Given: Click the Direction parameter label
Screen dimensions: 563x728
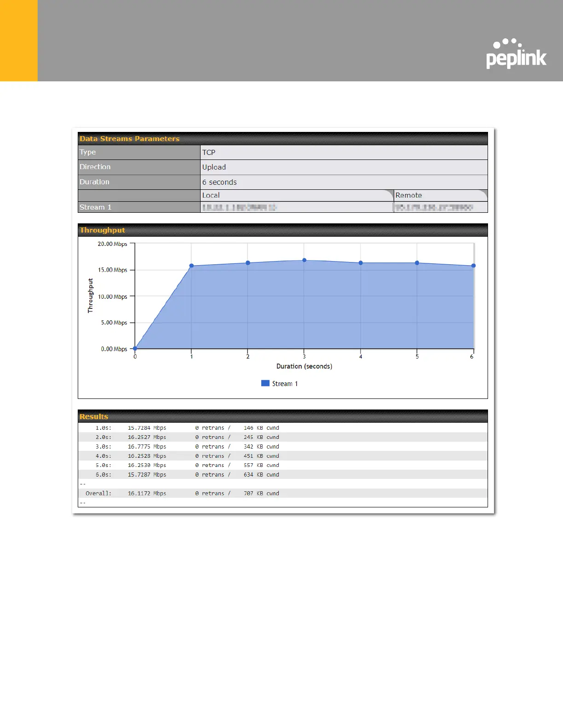Looking at the screenshot, I should [x=95, y=167].
